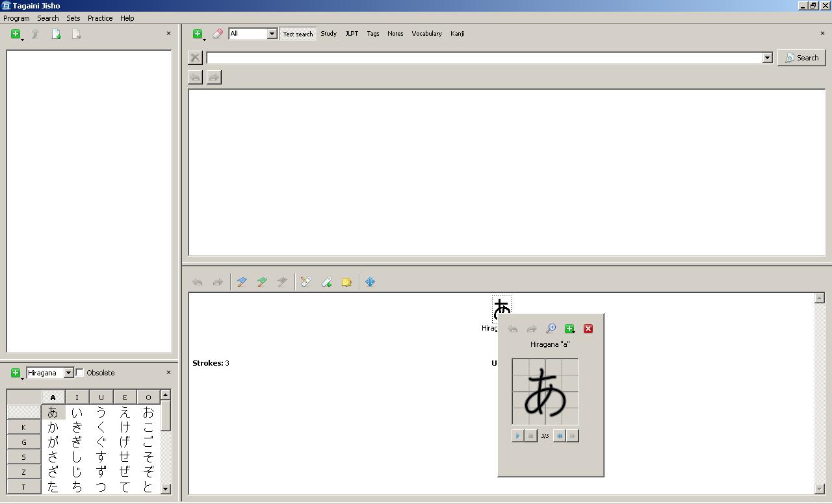The width and height of the screenshot is (832, 504).
Task: Open the Program menu
Action: 16,18
